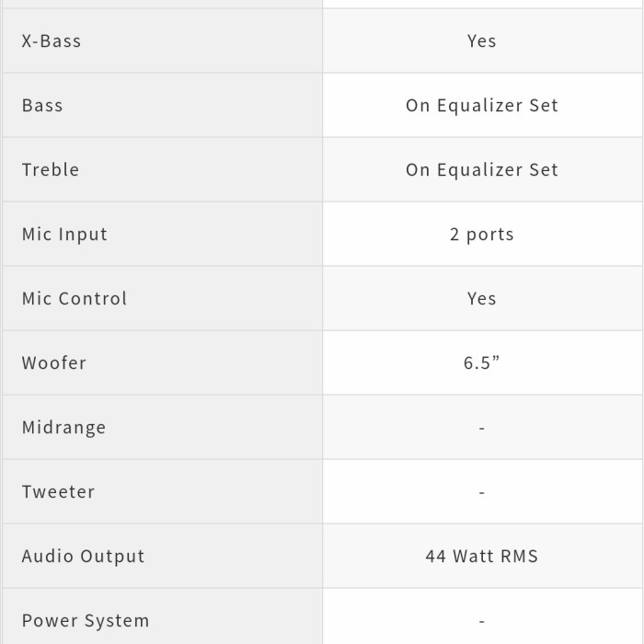The image size is (644, 644).
Task: Click the Audio Output label
Action: (x=84, y=556)
